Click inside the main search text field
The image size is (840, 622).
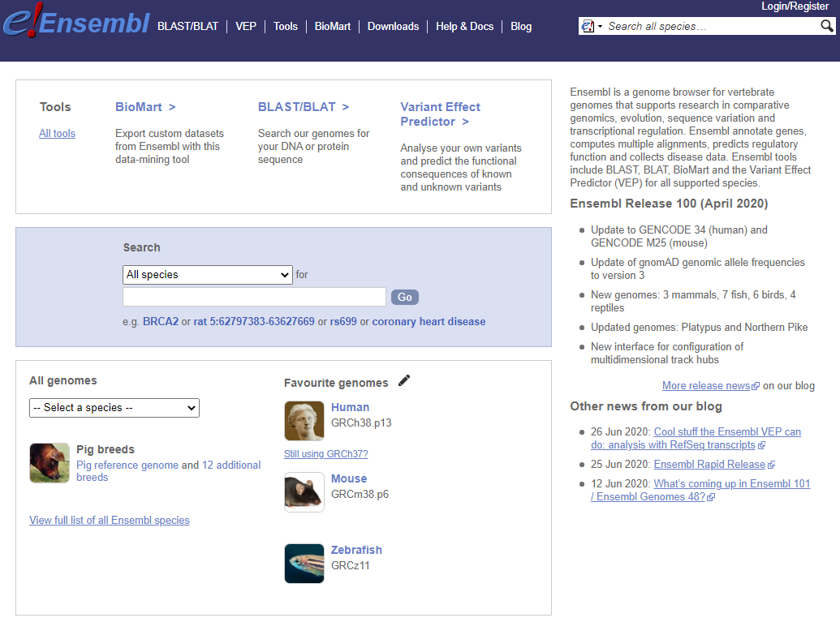(254, 297)
